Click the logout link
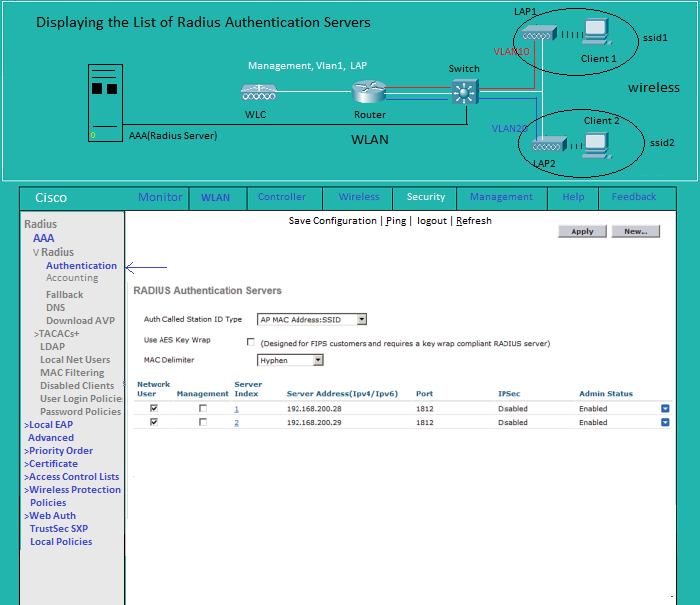The image size is (700, 605). click(432, 221)
